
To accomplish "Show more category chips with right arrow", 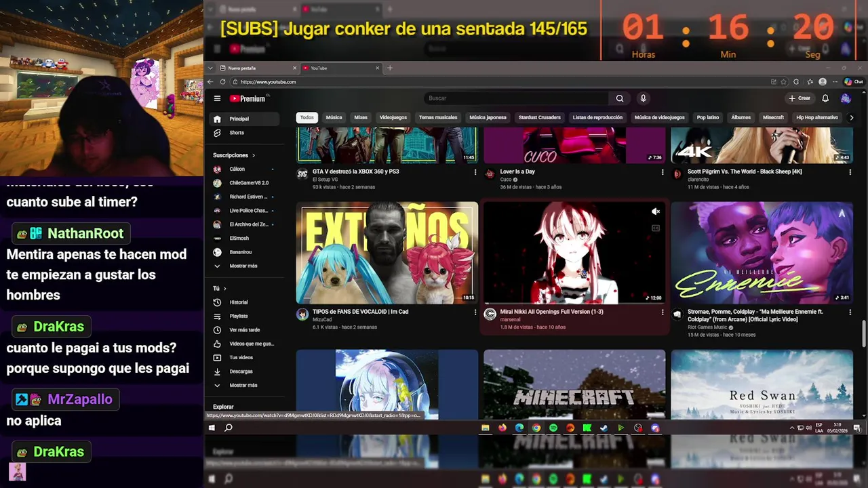I will [x=851, y=117].
